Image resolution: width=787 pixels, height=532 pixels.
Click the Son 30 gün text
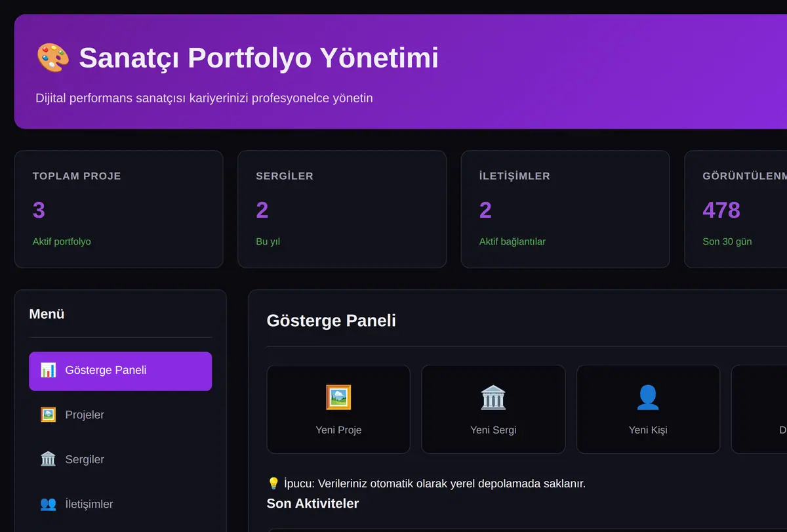point(727,241)
